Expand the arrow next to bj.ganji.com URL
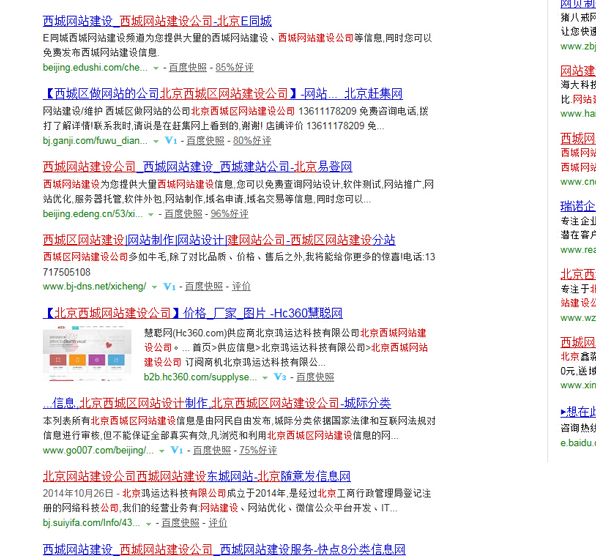The height and width of the screenshot is (560, 596). pyautogui.click(x=155, y=141)
